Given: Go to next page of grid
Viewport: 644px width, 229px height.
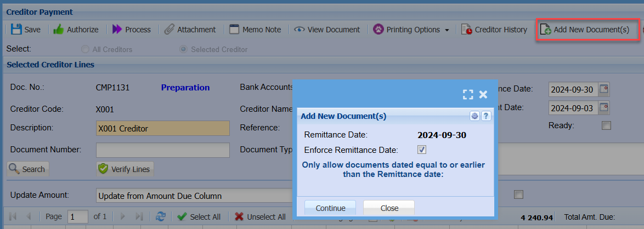Looking at the screenshot, I should 122,216.
